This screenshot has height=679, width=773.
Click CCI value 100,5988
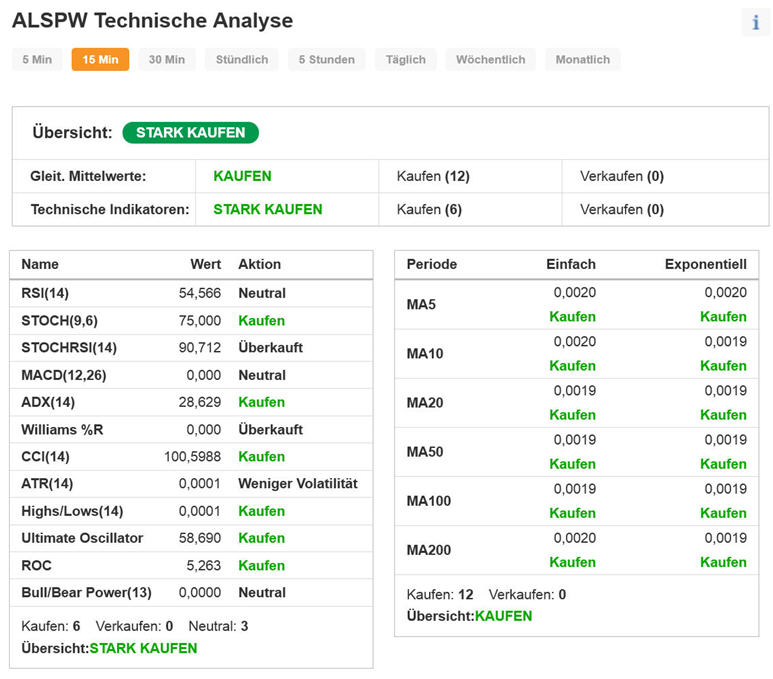(x=192, y=457)
